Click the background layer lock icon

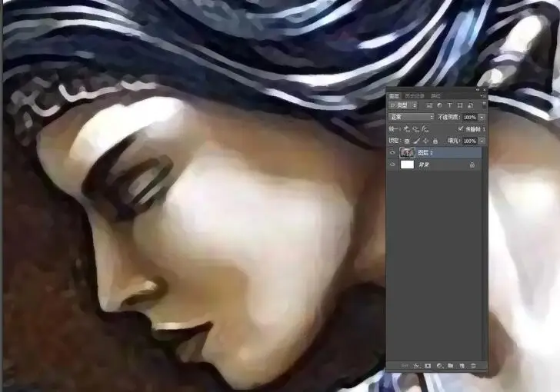coord(472,164)
